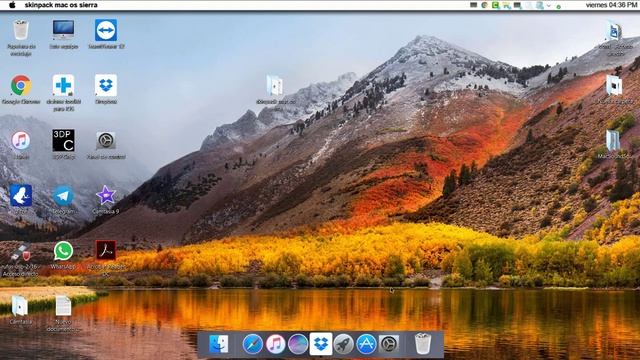Launch Telegram from the desktop
This screenshot has width=640, height=360.
pos(63,196)
